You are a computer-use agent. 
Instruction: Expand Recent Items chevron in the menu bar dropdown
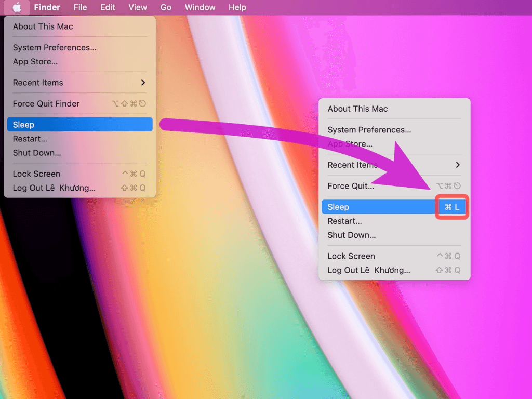[x=143, y=83]
